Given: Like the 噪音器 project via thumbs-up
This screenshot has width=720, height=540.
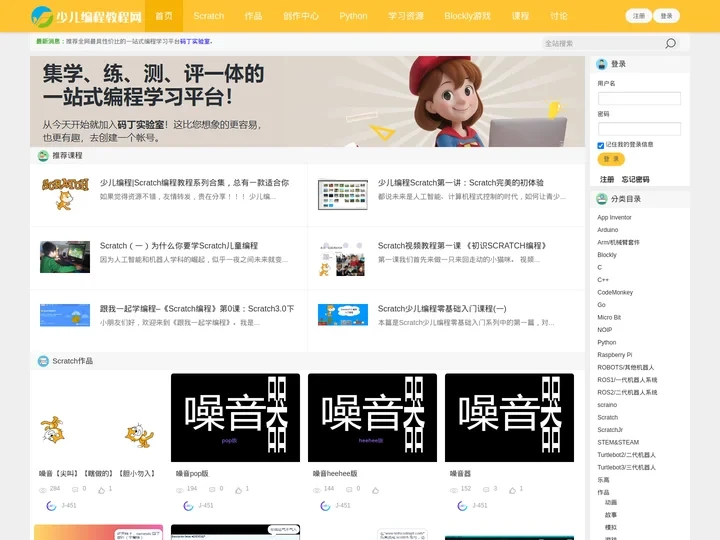Looking at the screenshot, I should tap(512, 490).
